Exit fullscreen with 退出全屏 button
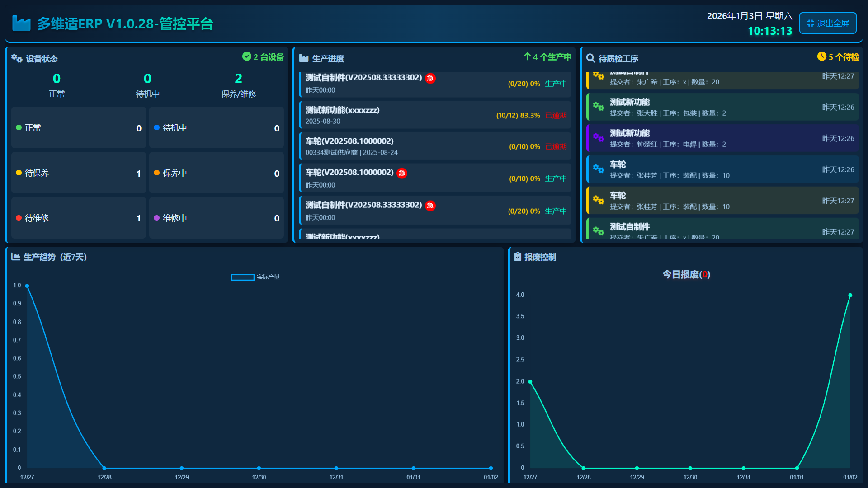Image resolution: width=868 pixels, height=488 pixels. click(827, 23)
